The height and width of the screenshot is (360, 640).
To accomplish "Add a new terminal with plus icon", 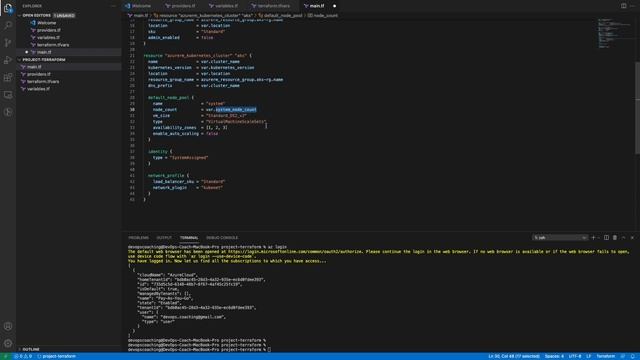I will coord(593,238).
